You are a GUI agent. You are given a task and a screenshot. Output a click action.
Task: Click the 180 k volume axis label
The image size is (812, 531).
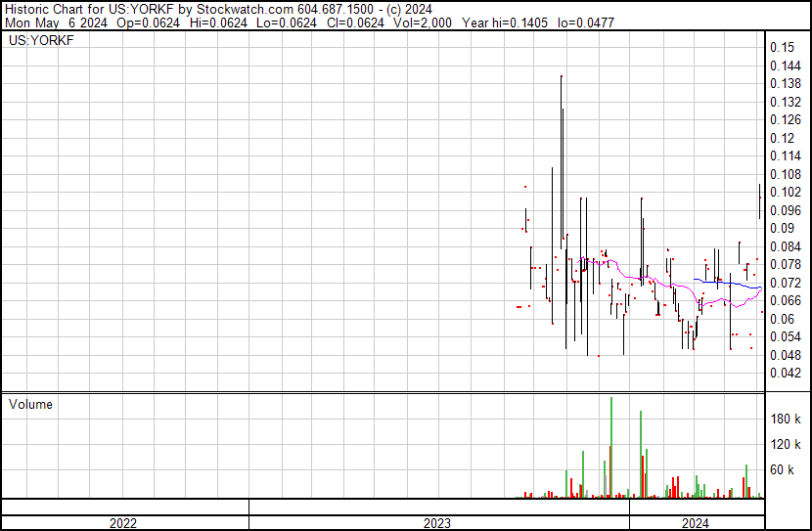click(x=786, y=419)
